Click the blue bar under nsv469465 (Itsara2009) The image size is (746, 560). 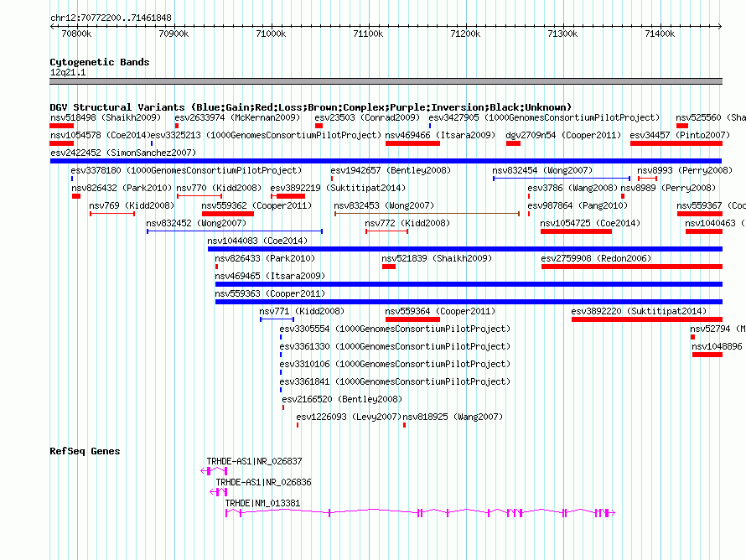pos(469,284)
